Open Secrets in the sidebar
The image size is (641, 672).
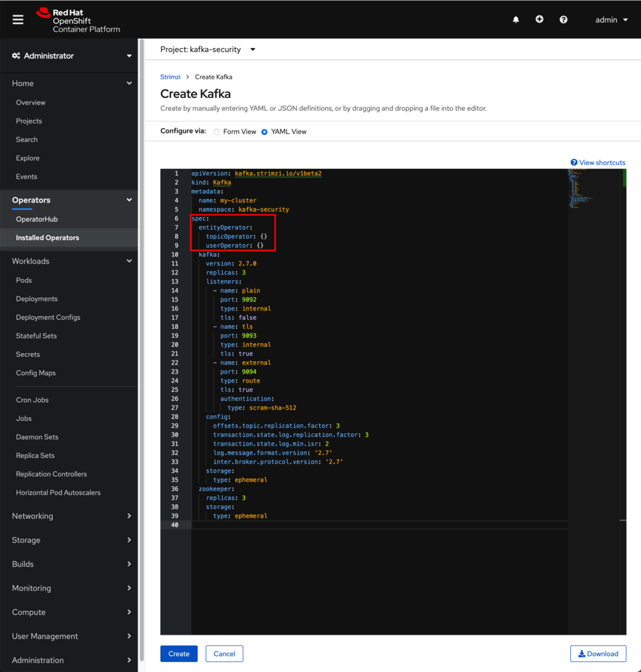[27, 354]
